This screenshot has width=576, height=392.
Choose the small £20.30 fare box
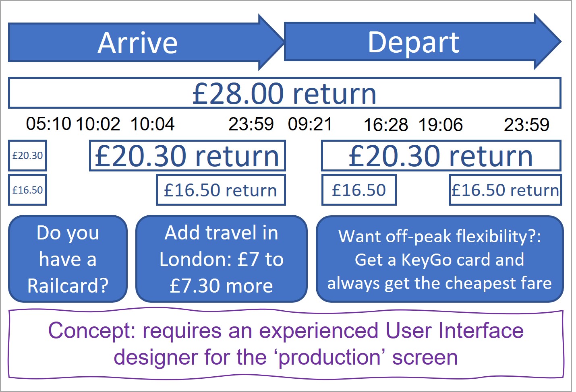27,156
